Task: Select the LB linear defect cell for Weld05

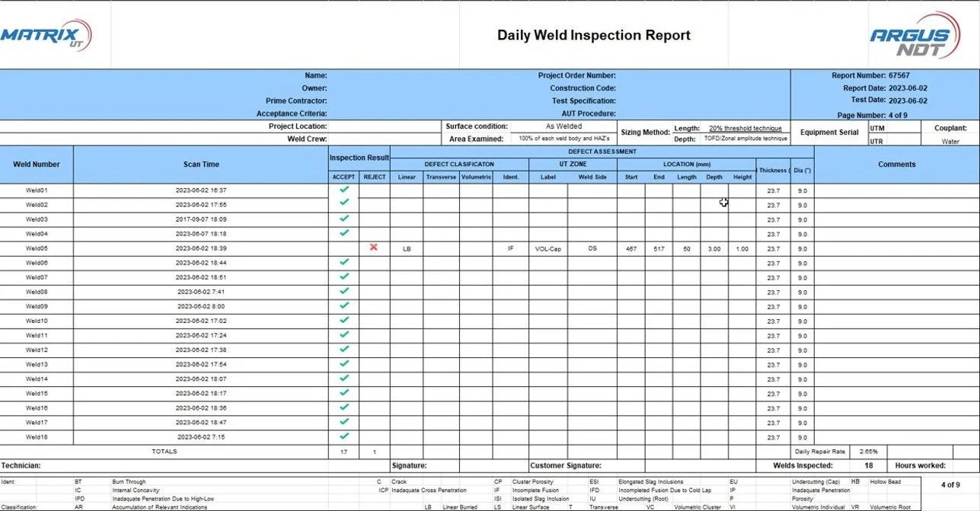Action: coord(407,248)
